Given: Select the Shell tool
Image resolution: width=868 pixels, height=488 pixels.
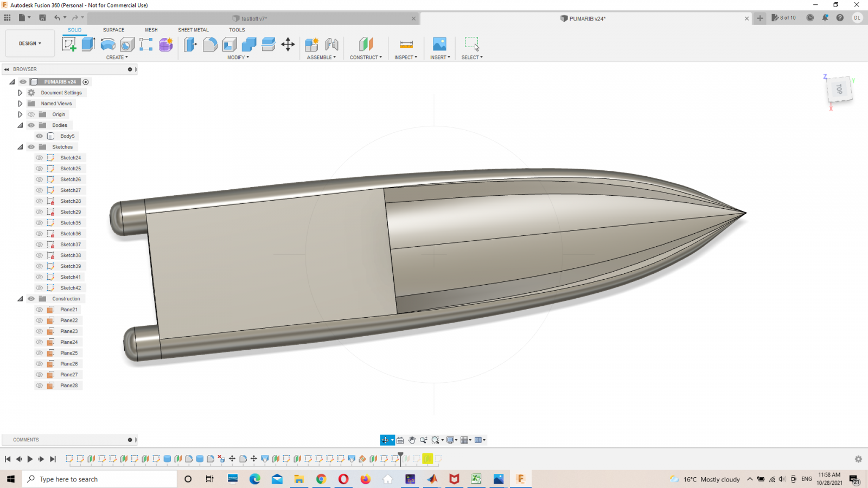Looking at the screenshot, I should tap(229, 44).
